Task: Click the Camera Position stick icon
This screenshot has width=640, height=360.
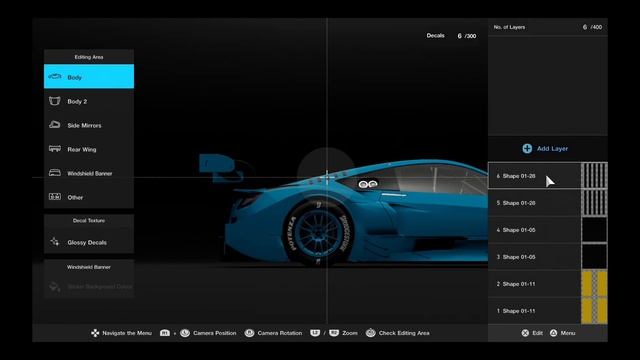Action: point(185,333)
